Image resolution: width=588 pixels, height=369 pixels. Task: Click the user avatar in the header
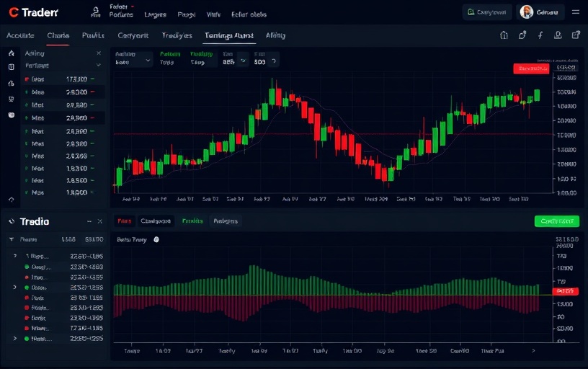pyautogui.click(x=527, y=12)
